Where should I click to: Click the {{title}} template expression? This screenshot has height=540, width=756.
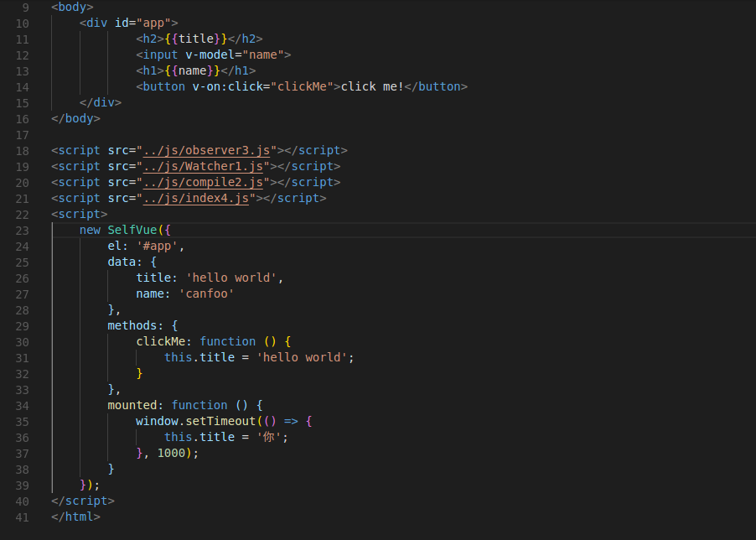coord(196,39)
